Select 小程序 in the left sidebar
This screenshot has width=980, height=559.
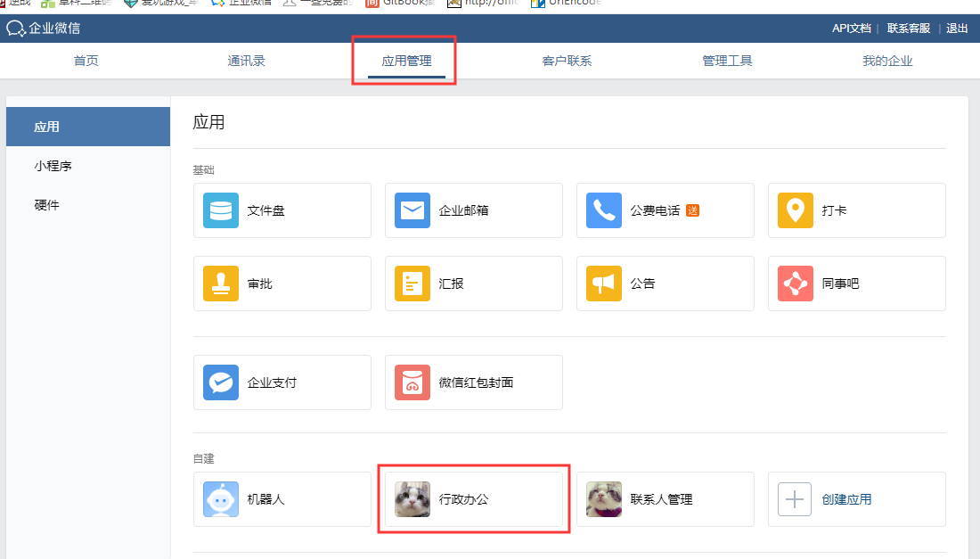click(53, 166)
